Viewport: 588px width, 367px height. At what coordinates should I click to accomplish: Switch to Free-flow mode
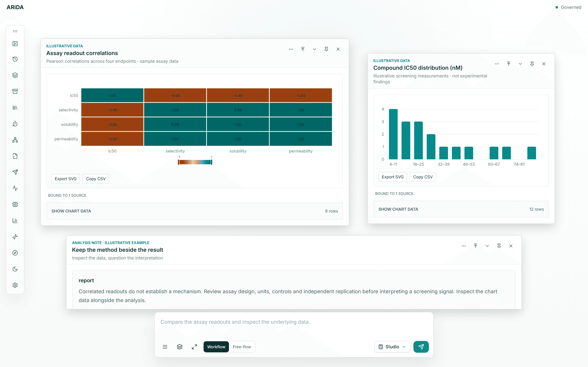pyautogui.click(x=242, y=347)
